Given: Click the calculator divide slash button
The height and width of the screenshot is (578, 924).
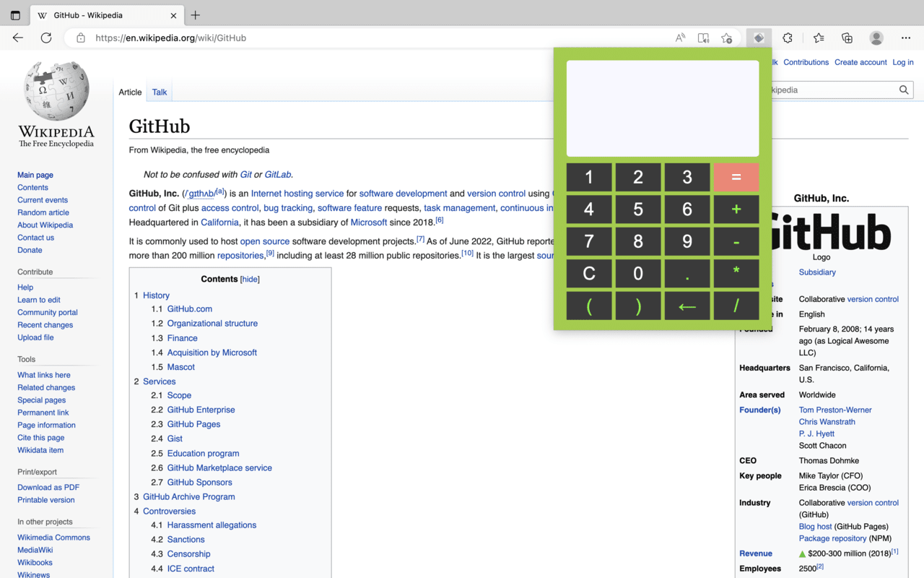Looking at the screenshot, I should point(736,306).
